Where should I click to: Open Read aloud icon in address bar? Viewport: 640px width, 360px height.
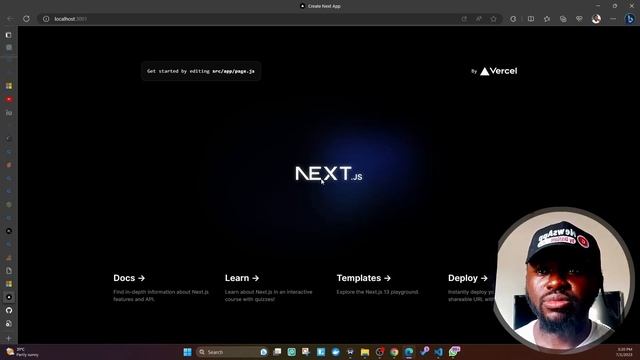[478, 19]
